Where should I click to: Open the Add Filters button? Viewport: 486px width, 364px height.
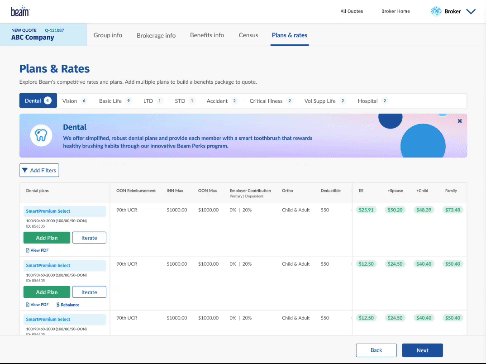(x=39, y=170)
